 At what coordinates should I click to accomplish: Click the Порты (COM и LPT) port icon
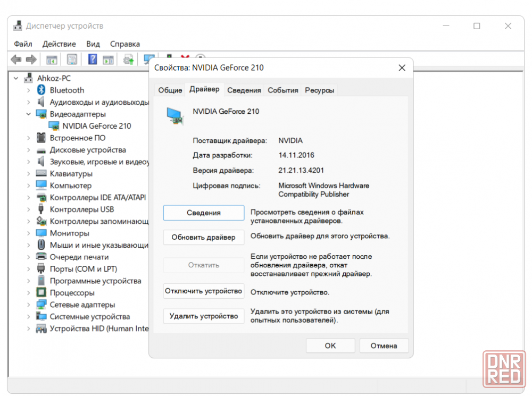click(x=41, y=268)
